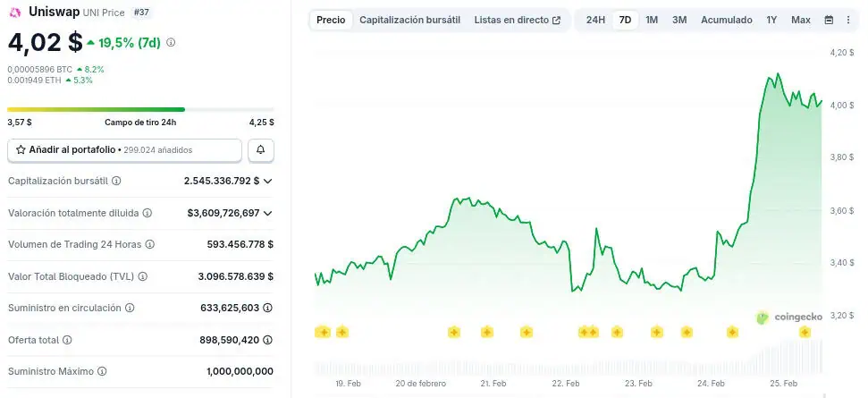868x398 pixels.
Task: Click info icon beside Valoración totalmente diluida
Action: pyautogui.click(x=147, y=213)
